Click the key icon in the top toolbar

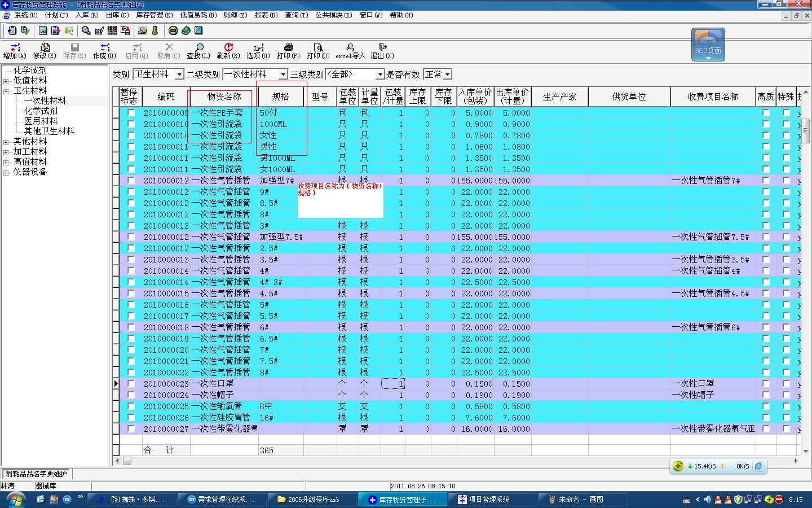[x=155, y=30]
